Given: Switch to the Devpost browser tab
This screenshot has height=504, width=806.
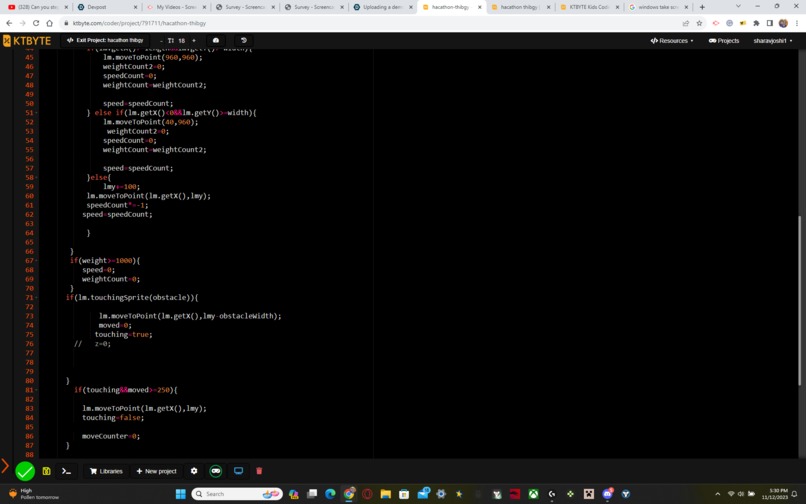Looking at the screenshot, I should pyautogui.click(x=106, y=7).
